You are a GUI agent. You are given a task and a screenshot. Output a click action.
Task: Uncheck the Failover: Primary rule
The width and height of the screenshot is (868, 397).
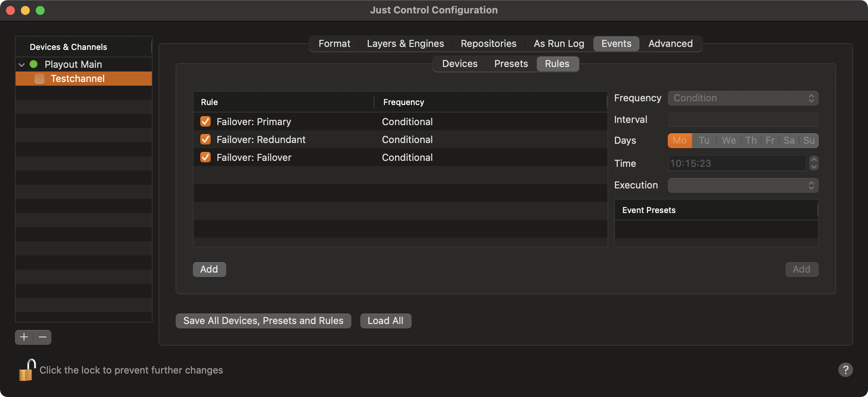[x=205, y=121]
